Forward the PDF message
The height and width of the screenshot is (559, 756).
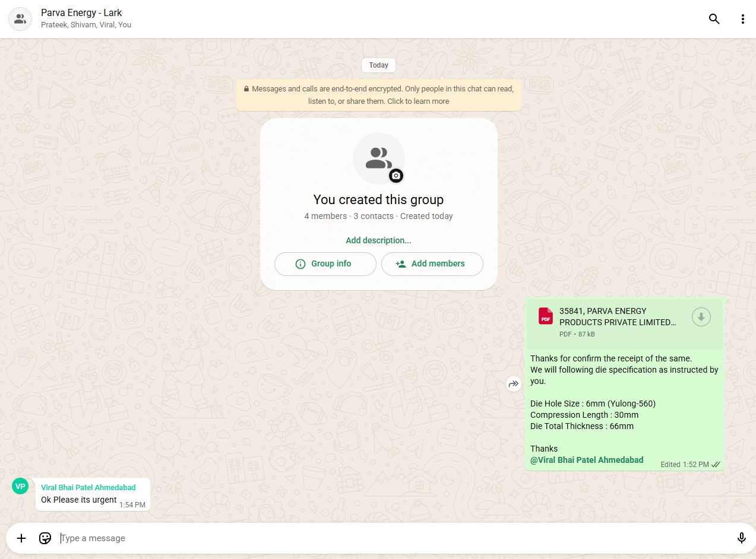[x=513, y=384]
